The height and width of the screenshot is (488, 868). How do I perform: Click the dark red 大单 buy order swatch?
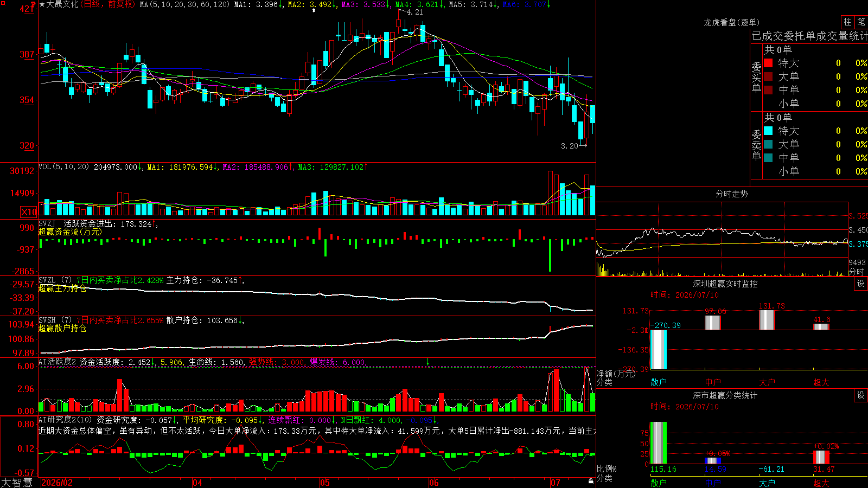(768, 76)
